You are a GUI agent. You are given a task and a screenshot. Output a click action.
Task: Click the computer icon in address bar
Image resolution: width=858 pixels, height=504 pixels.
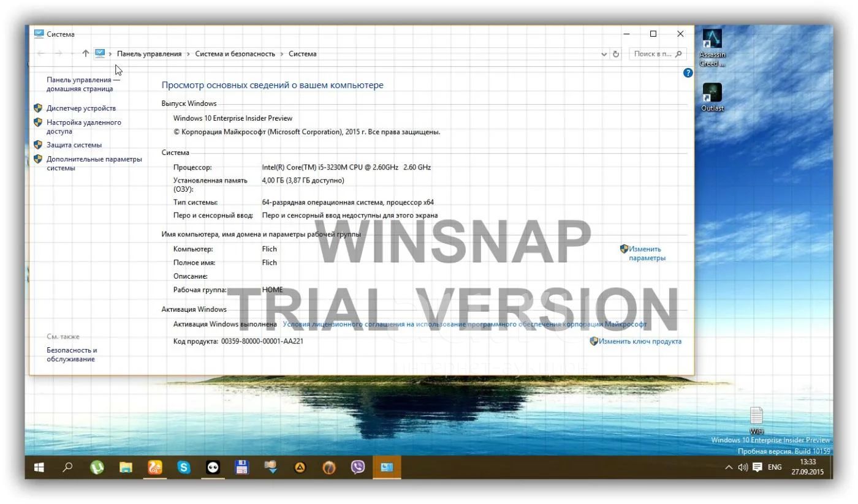100,54
